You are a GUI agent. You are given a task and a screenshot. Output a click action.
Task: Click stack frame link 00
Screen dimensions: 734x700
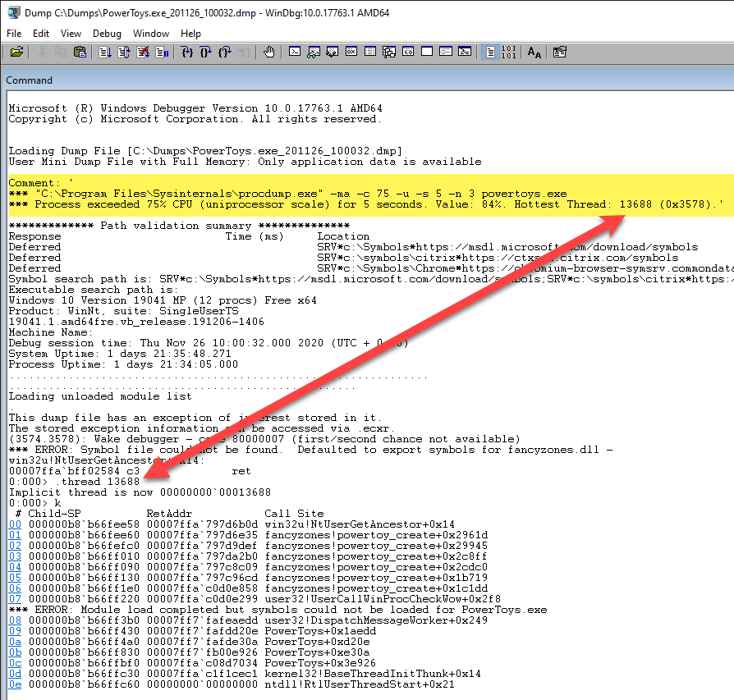pos(15,524)
